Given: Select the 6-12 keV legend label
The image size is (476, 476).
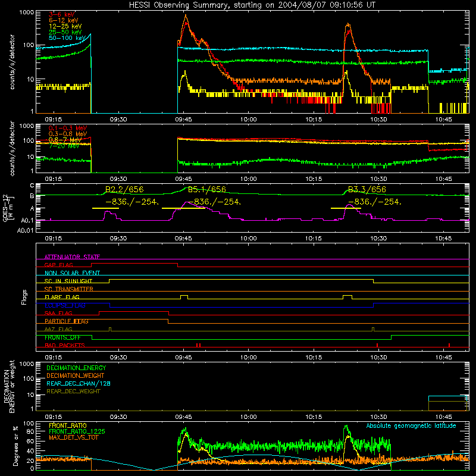Looking at the screenshot, I should [64, 20].
